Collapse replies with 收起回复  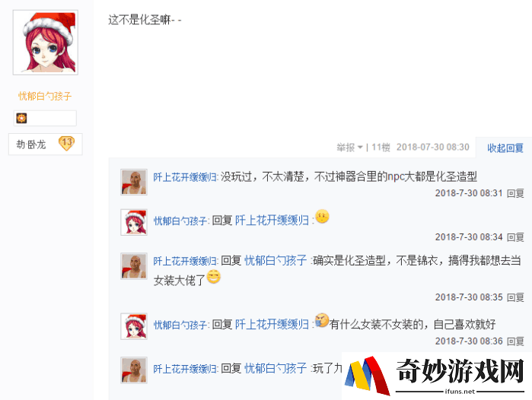click(505, 148)
